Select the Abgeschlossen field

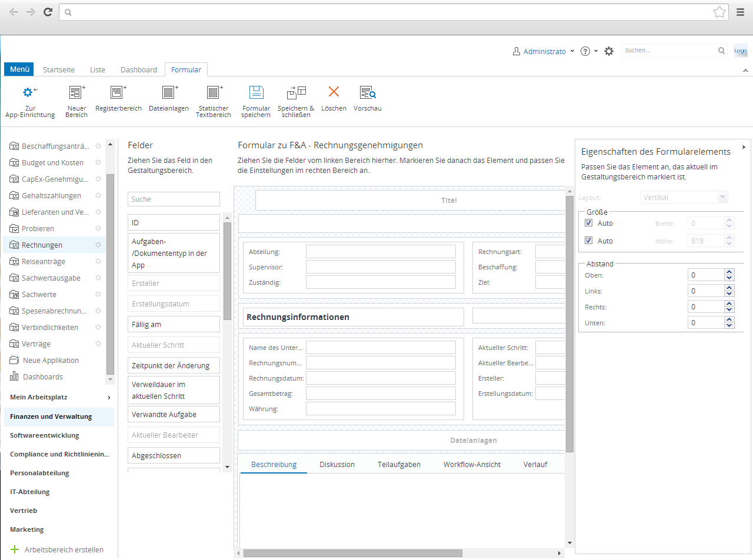click(174, 455)
